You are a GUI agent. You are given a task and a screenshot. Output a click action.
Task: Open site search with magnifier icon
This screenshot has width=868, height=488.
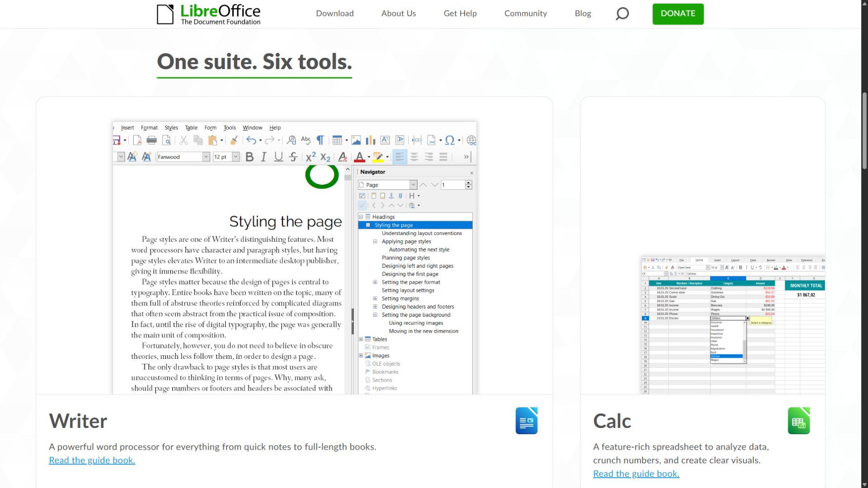pyautogui.click(x=622, y=14)
